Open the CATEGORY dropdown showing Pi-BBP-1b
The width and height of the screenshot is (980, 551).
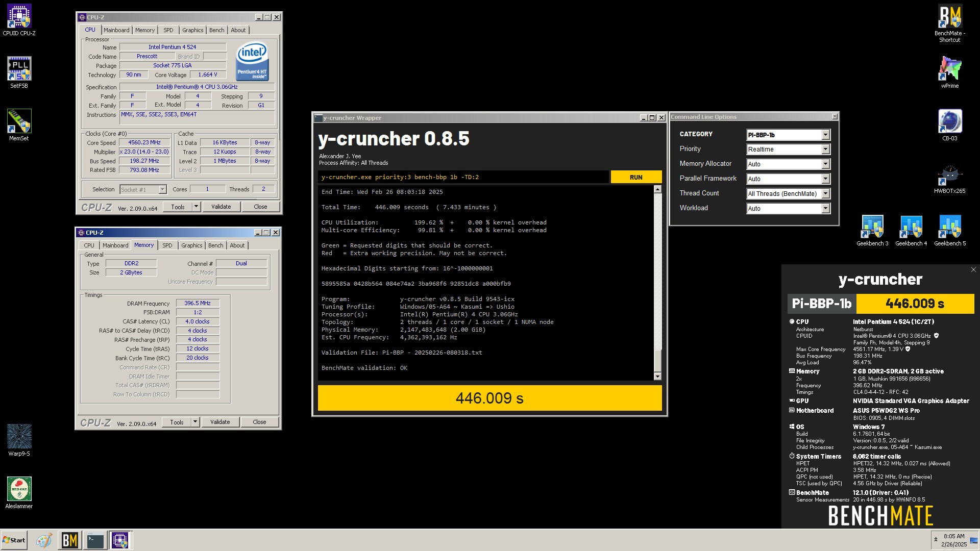click(788, 135)
